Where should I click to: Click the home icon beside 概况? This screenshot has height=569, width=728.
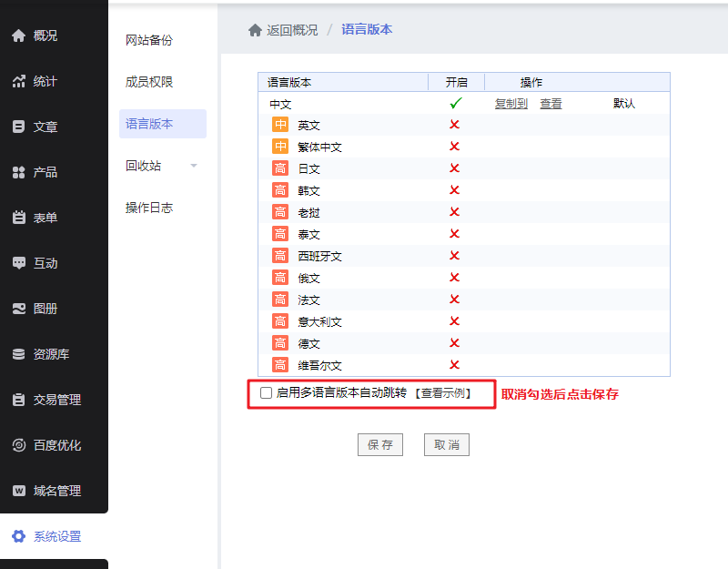click(18, 36)
